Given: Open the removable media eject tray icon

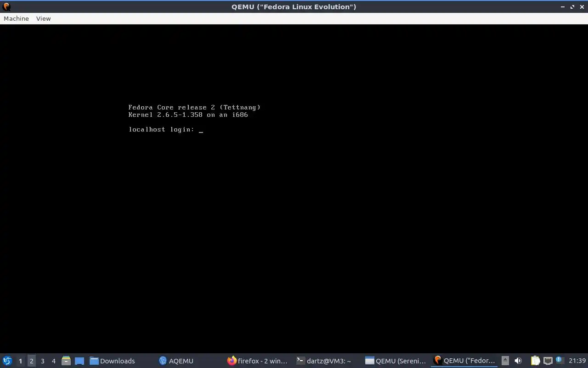Looking at the screenshot, I should click(x=505, y=361).
